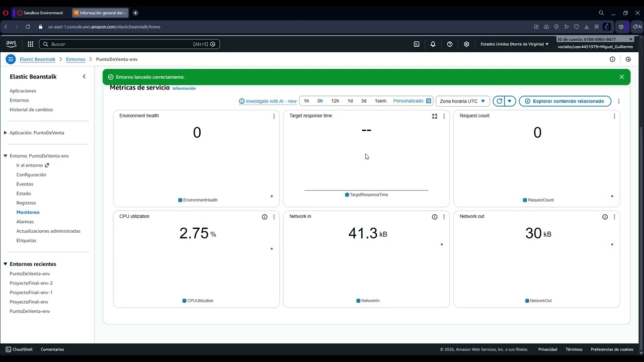The height and width of the screenshot is (362, 644).
Task: Open the metrics toolbar three-dot menu
Action: pyautogui.click(x=619, y=101)
